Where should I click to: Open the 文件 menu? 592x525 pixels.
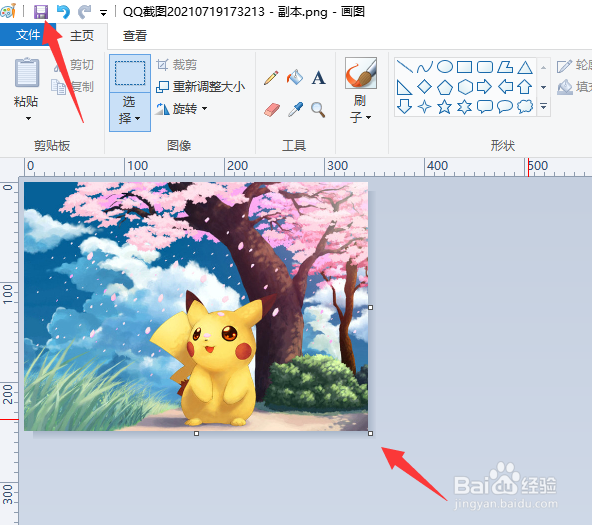point(28,35)
